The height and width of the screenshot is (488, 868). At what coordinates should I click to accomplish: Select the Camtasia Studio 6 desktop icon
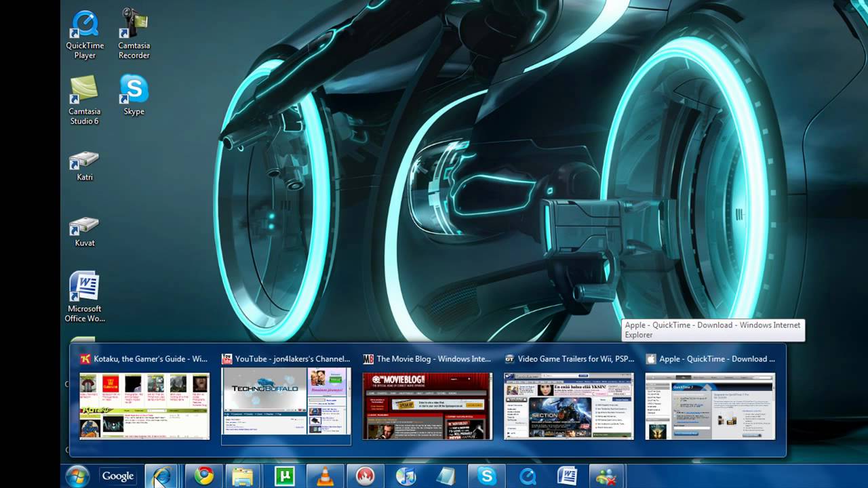click(x=85, y=100)
